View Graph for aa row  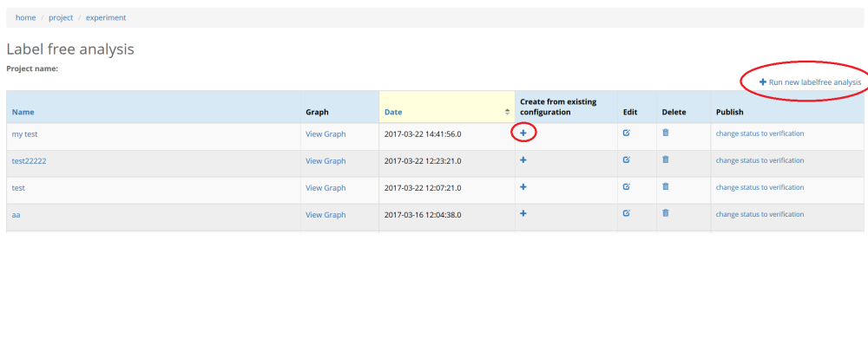click(325, 215)
